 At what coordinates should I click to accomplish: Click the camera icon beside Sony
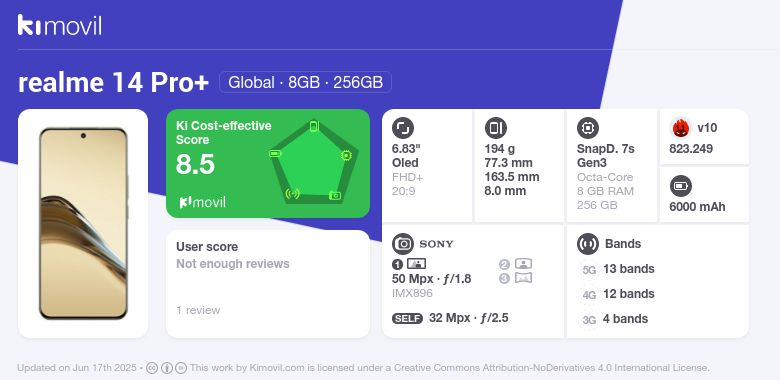click(x=403, y=244)
